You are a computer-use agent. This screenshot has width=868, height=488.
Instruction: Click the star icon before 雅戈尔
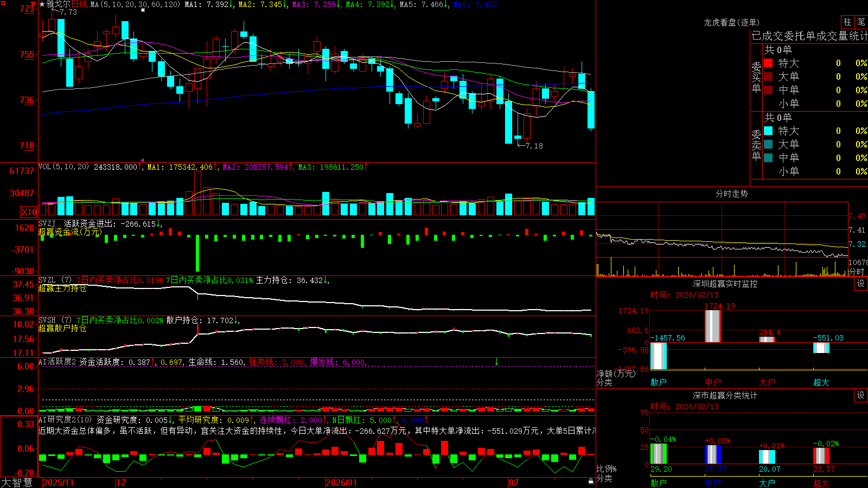[42, 4]
